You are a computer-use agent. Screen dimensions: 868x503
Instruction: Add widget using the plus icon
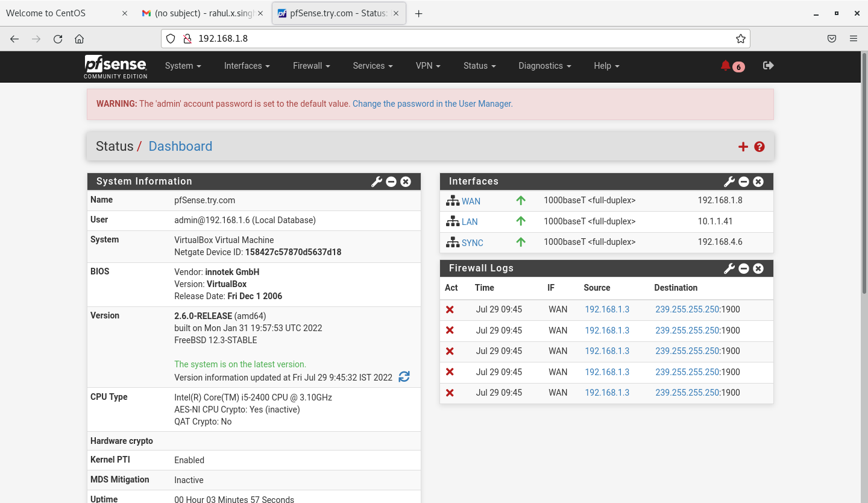point(743,147)
